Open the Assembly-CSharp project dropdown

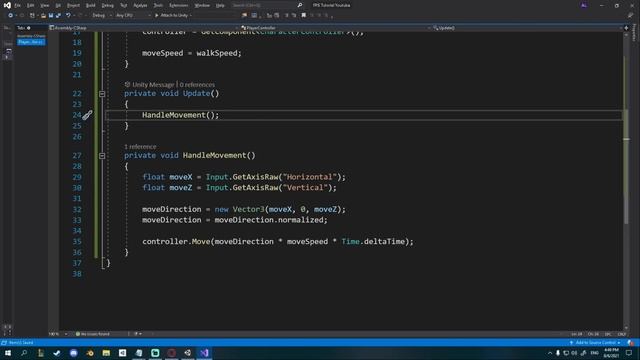point(143,28)
